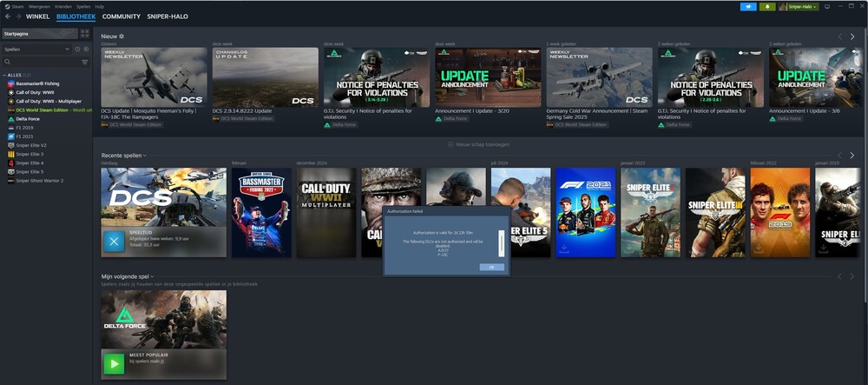Viewport: 868px width, 385px height.
Task: Select DCS World Steam Edition in list
Action: pyautogui.click(x=49, y=110)
